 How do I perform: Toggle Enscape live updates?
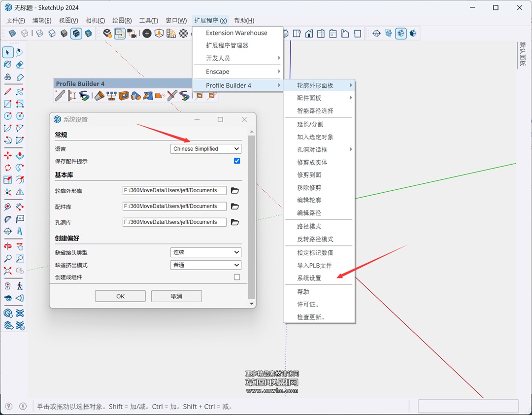120,34
